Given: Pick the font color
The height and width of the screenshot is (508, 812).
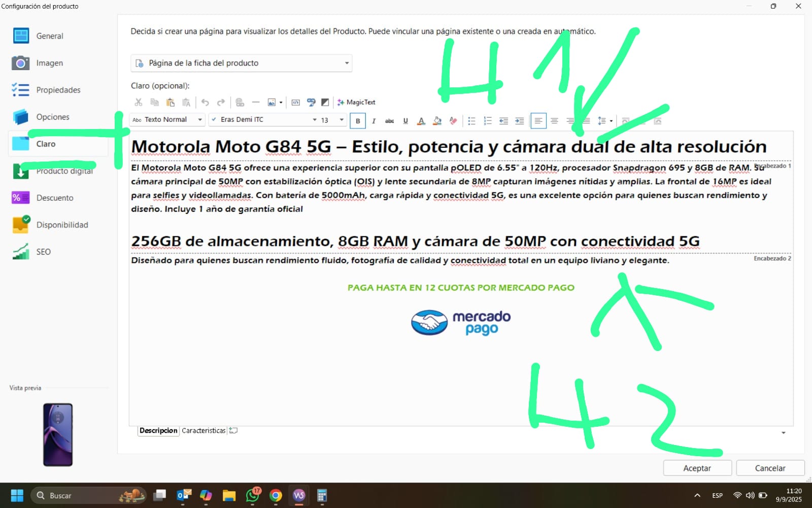Looking at the screenshot, I should tap(421, 121).
